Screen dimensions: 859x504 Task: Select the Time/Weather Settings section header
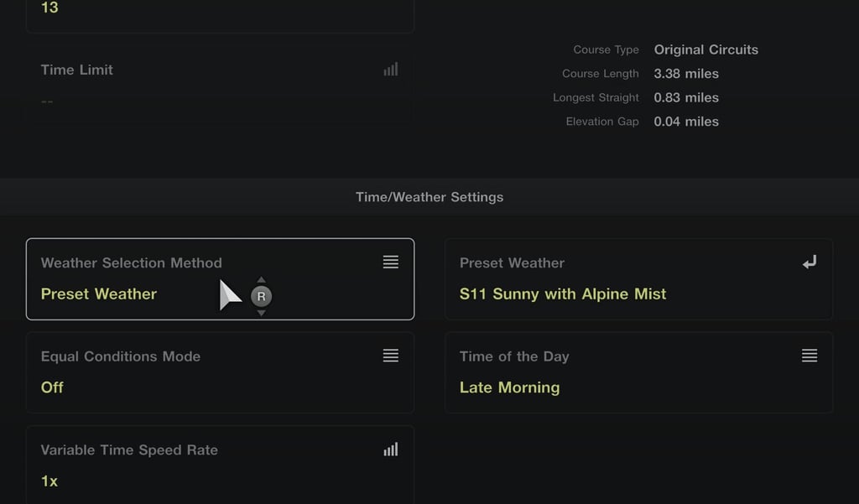coord(429,197)
